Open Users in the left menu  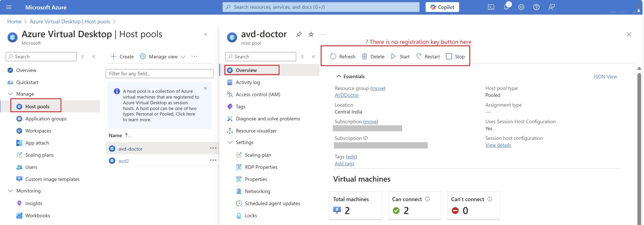(x=31, y=167)
